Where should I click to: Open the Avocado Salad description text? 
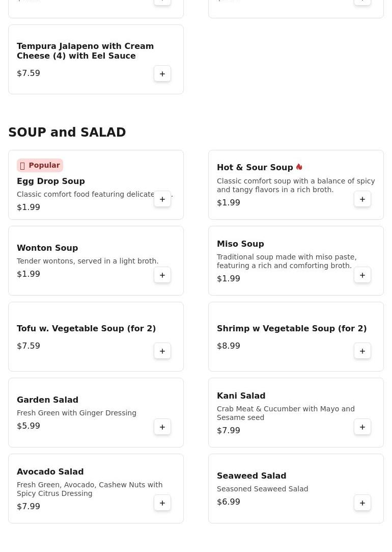pos(90,489)
